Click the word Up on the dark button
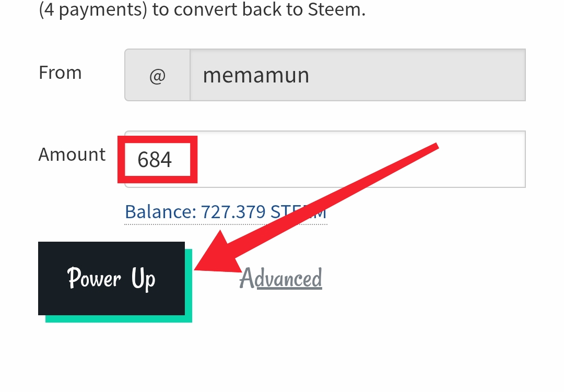This screenshot has width=564, height=392. (x=143, y=278)
